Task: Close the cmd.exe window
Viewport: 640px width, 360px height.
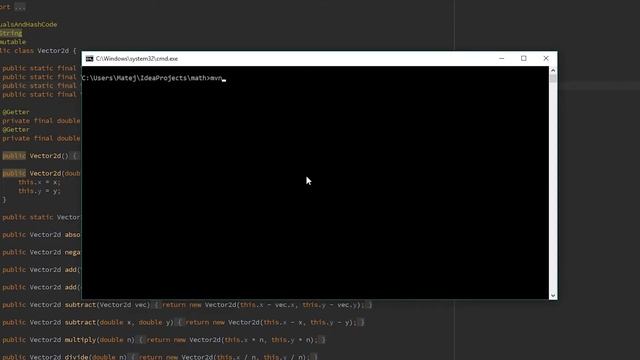Action: (x=546, y=58)
